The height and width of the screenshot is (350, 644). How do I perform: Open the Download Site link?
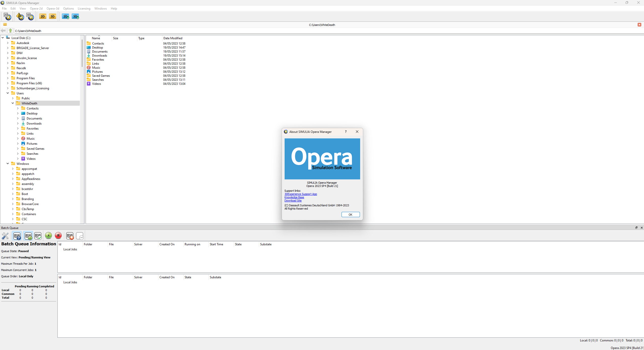click(293, 201)
